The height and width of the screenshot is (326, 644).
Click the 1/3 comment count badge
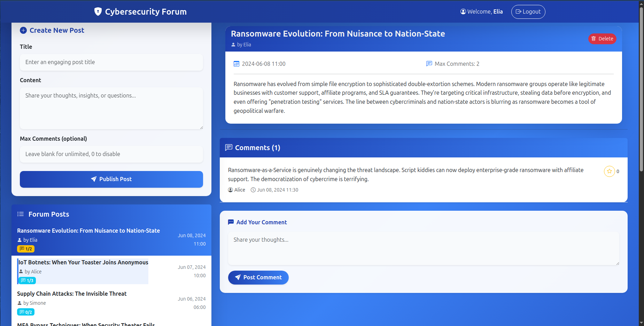(27, 280)
